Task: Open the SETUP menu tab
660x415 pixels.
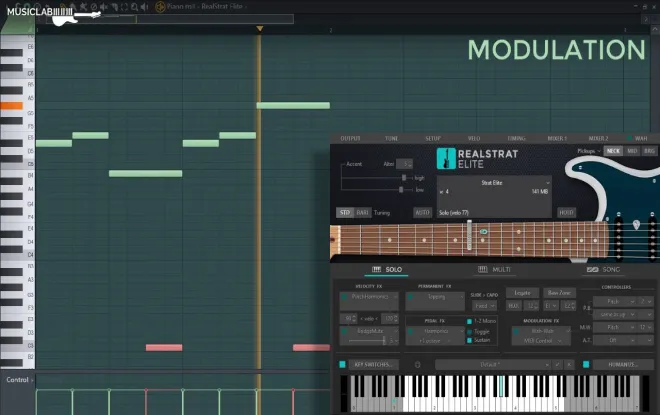Action: point(433,138)
